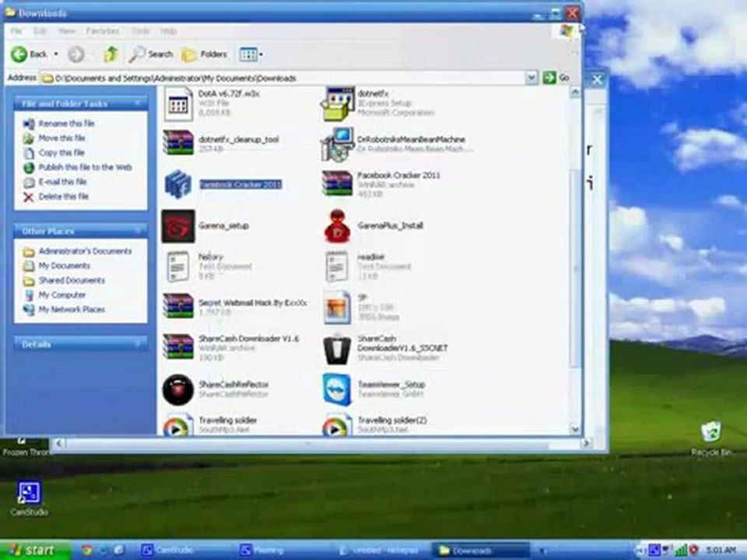Open the View menu
The image size is (747, 560).
[x=67, y=31]
